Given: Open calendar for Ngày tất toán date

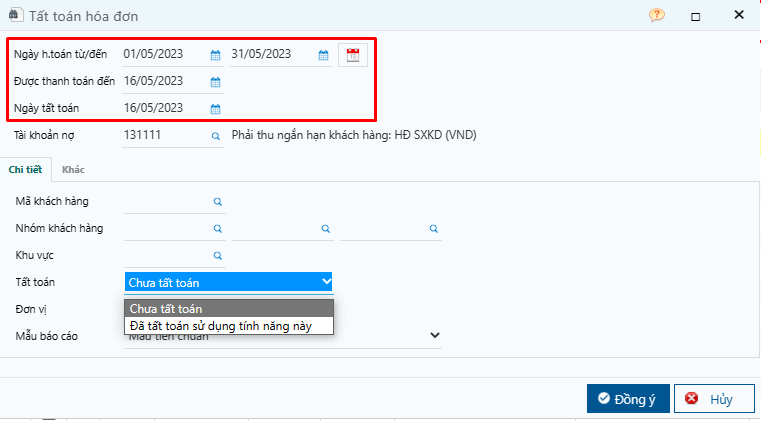Looking at the screenshot, I should coord(215,109).
